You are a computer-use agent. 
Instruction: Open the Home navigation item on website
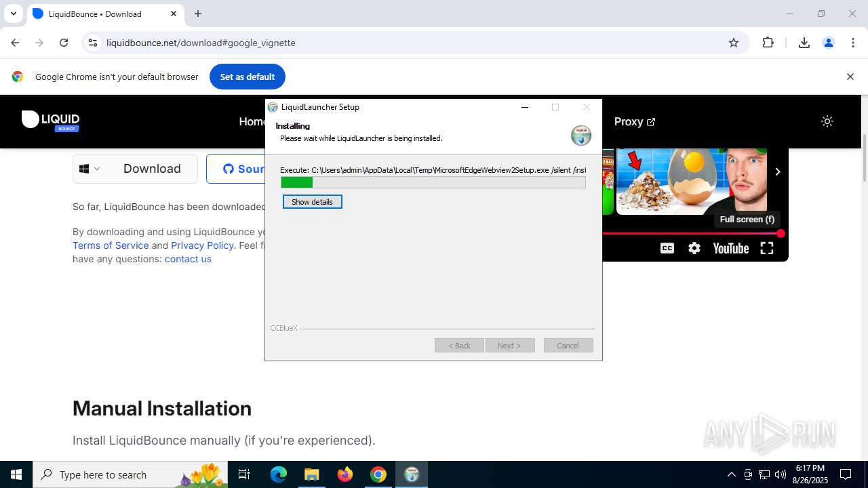click(x=252, y=122)
